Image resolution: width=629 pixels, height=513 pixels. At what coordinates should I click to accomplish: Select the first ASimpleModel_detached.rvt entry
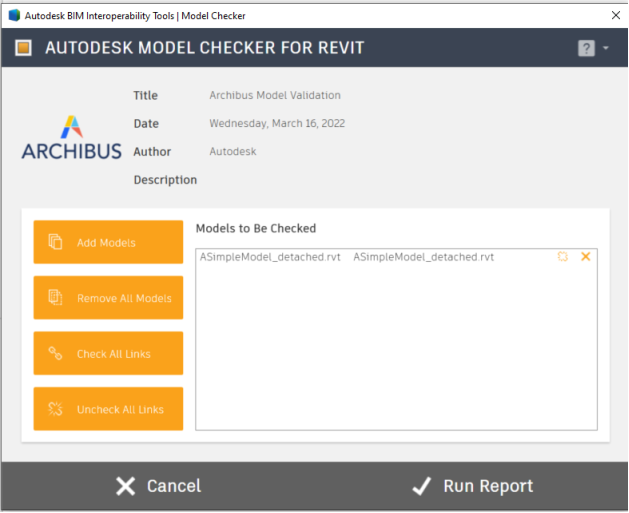tap(270, 257)
